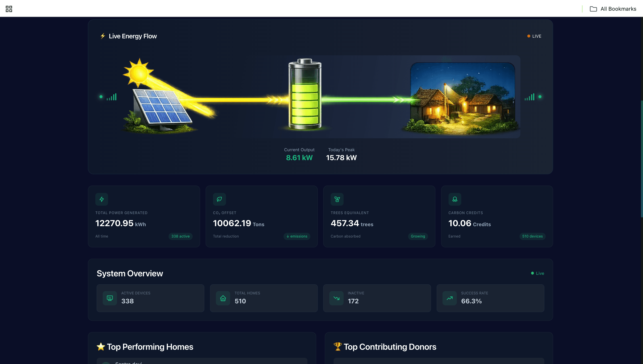Click the Top Contributing Donors heading

click(x=390, y=347)
